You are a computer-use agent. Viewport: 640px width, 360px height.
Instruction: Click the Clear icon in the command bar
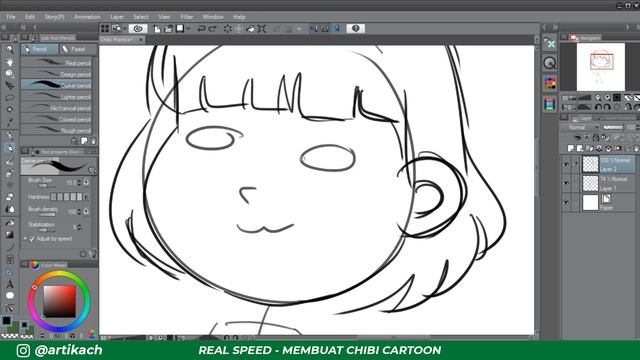(228, 29)
